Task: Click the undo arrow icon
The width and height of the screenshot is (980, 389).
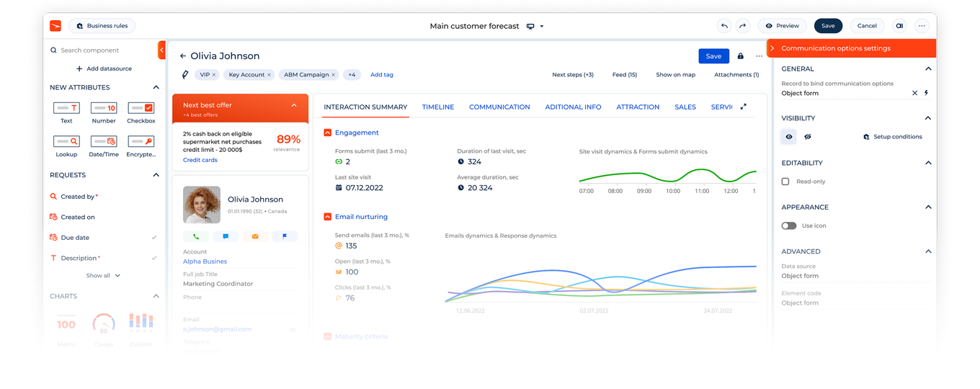Action: click(x=724, y=26)
